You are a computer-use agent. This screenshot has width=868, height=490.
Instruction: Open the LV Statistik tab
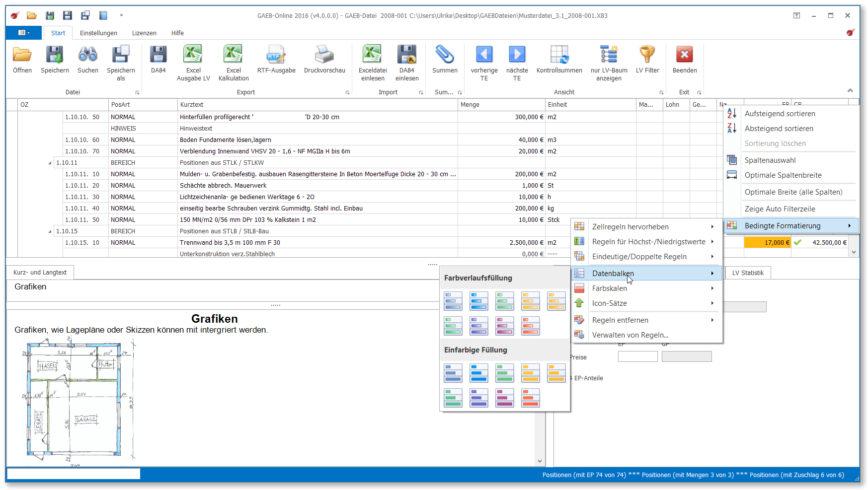(x=747, y=273)
